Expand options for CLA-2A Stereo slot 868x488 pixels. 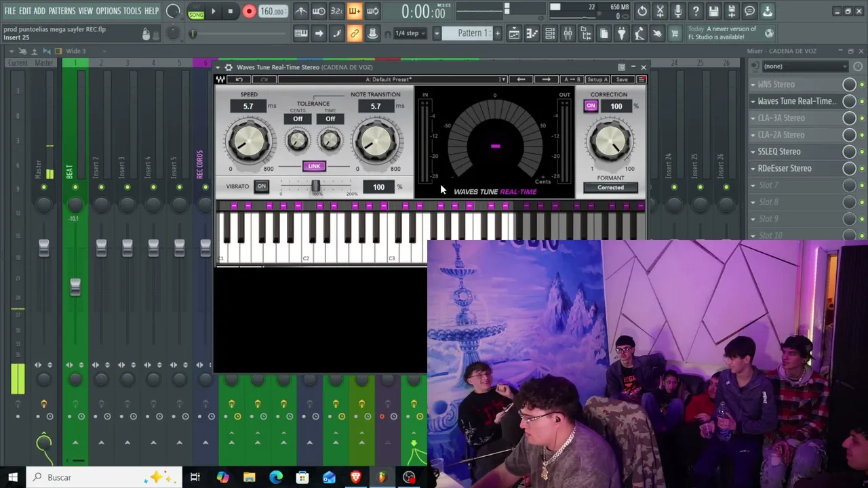click(753, 135)
